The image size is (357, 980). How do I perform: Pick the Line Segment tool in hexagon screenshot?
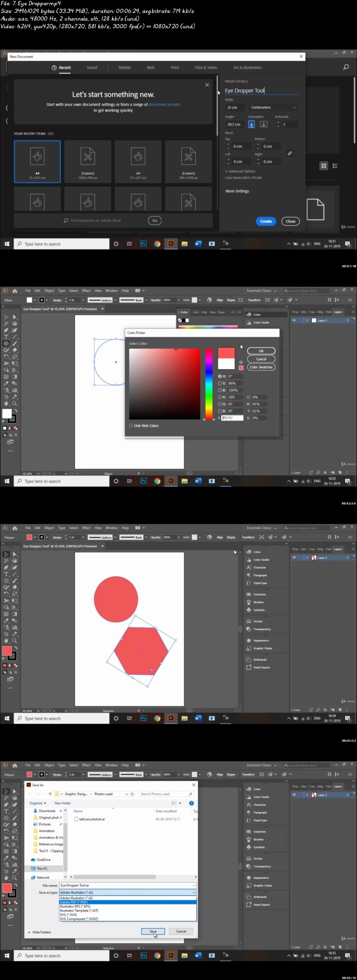coord(15,574)
